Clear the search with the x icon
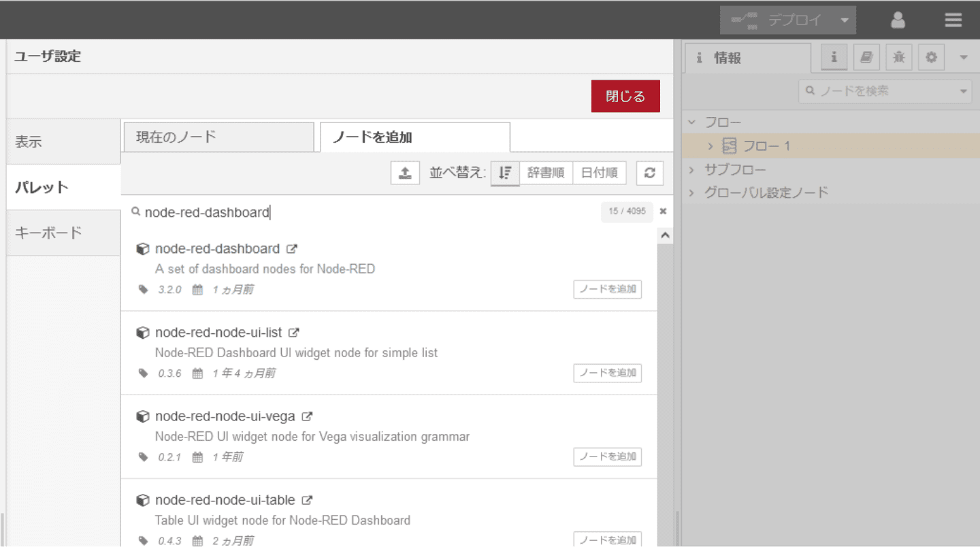The width and height of the screenshot is (980, 547). (663, 212)
